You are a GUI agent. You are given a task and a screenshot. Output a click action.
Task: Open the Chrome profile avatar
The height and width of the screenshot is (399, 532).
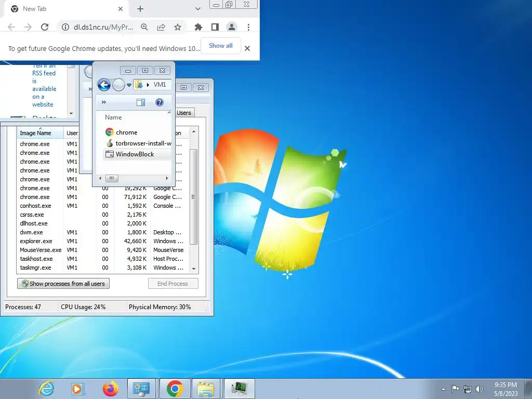(232, 27)
